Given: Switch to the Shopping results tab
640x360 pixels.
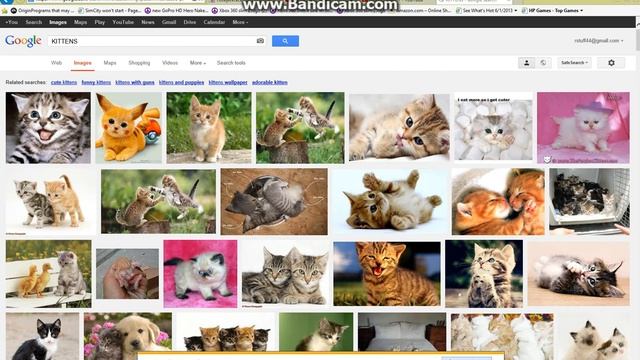Looking at the screenshot, I should pos(139,63).
